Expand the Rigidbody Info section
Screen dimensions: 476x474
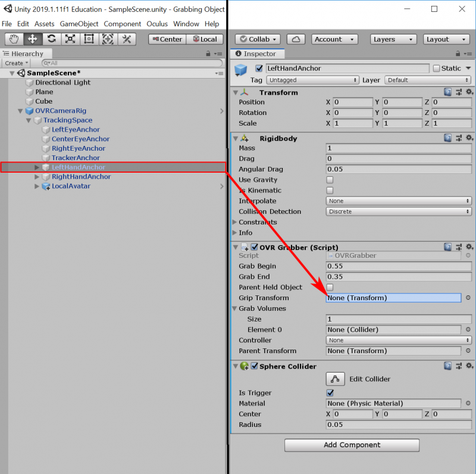[x=234, y=233]
